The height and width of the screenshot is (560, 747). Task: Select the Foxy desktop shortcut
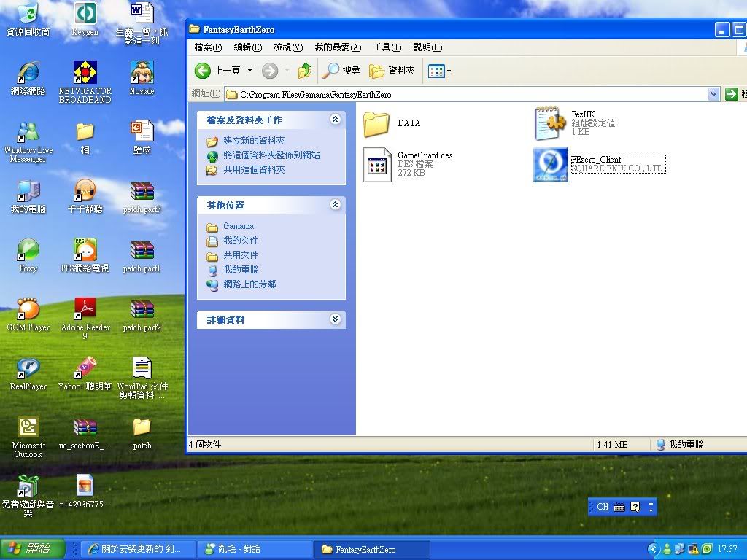[28, 256]
